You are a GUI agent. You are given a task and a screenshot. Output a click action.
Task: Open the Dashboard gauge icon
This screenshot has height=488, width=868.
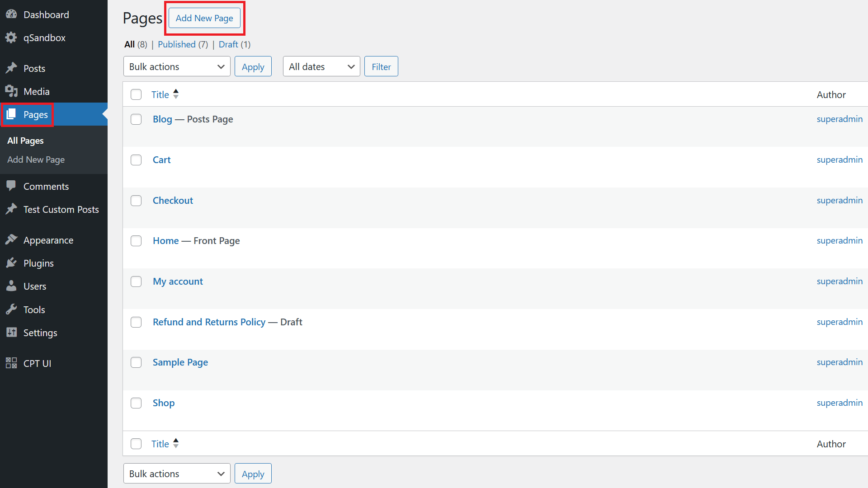11,14
